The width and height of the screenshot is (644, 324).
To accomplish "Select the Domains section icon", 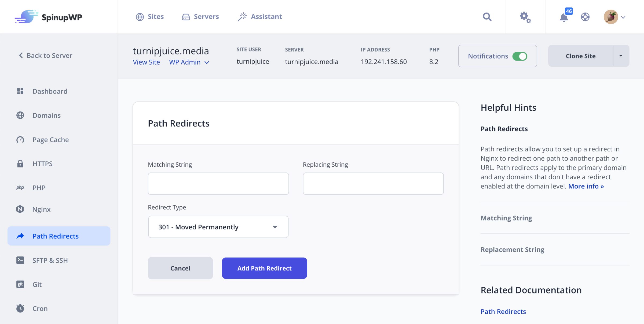I will pos(20,115).
